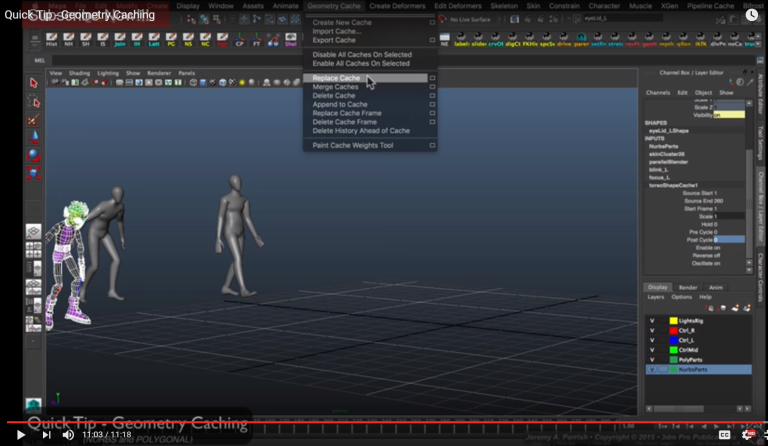The width and height of the screenshot is (768, 446).
Task: Play the YouTube video
Action: 21,435
